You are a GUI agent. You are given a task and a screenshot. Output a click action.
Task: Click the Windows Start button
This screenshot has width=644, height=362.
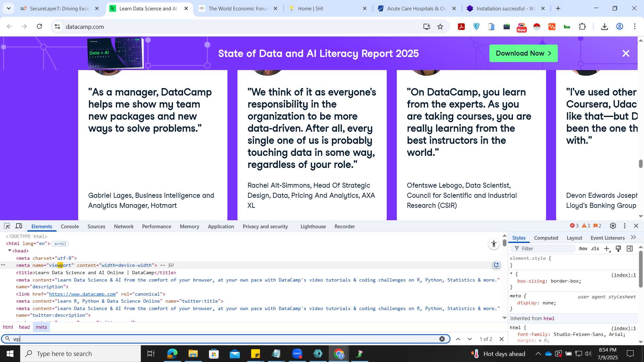10,354
